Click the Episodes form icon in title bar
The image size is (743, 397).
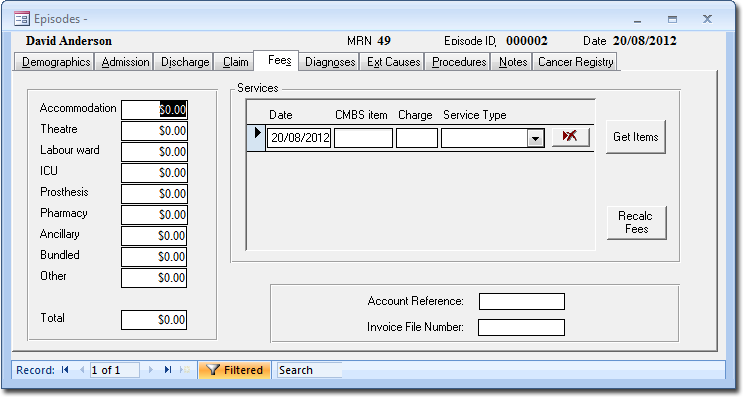click(x=22, y=19)
